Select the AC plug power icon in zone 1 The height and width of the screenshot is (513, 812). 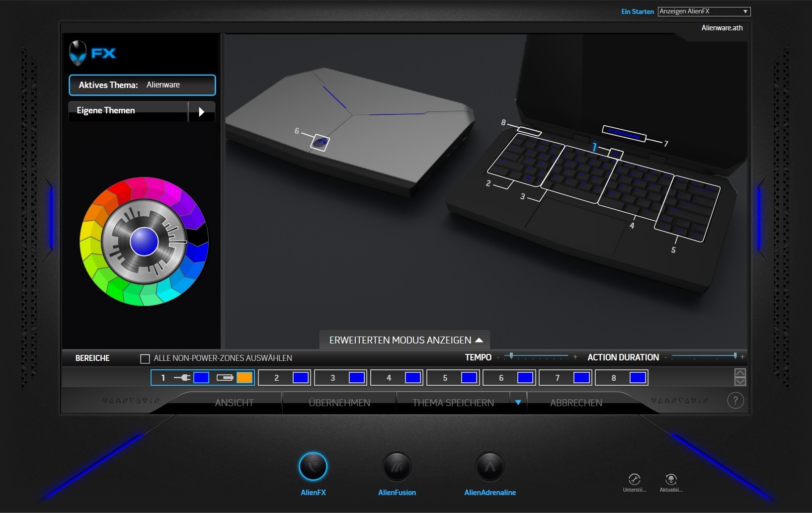(x=182, y=378)
